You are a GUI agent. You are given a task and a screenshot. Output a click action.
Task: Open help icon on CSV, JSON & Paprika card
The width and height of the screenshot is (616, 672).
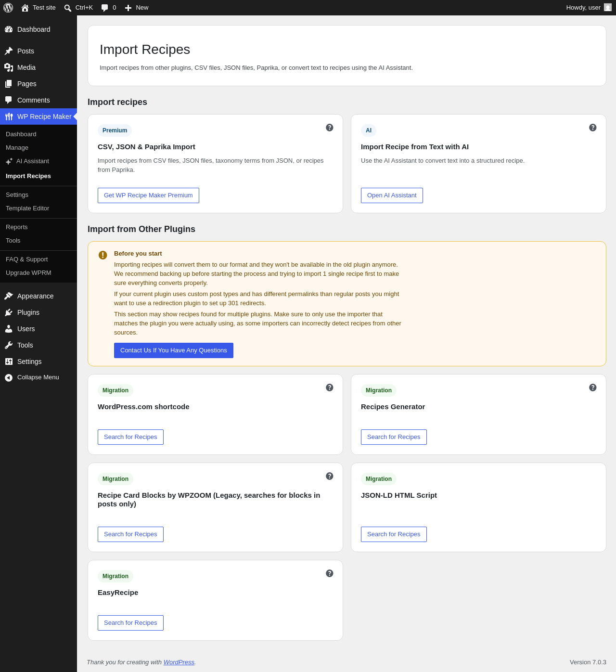point(330,128)
